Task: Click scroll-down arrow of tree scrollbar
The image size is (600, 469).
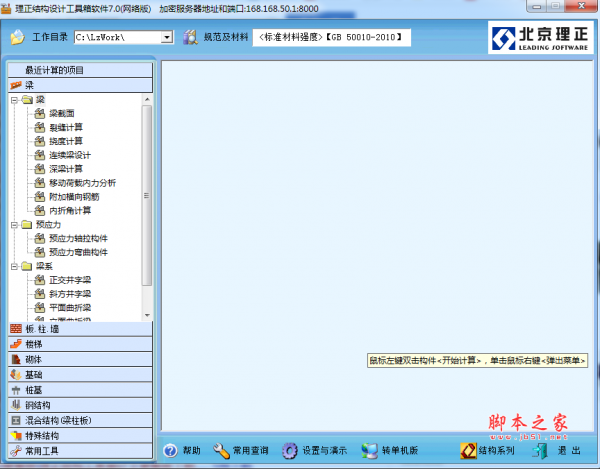Action: (147, 315)
